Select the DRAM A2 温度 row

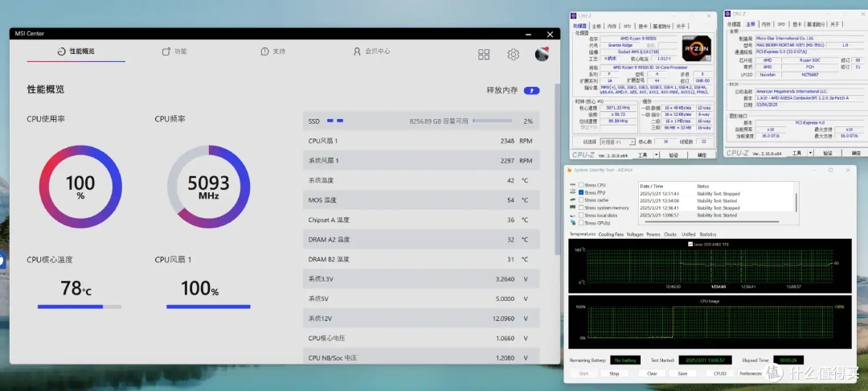[421, 240]
